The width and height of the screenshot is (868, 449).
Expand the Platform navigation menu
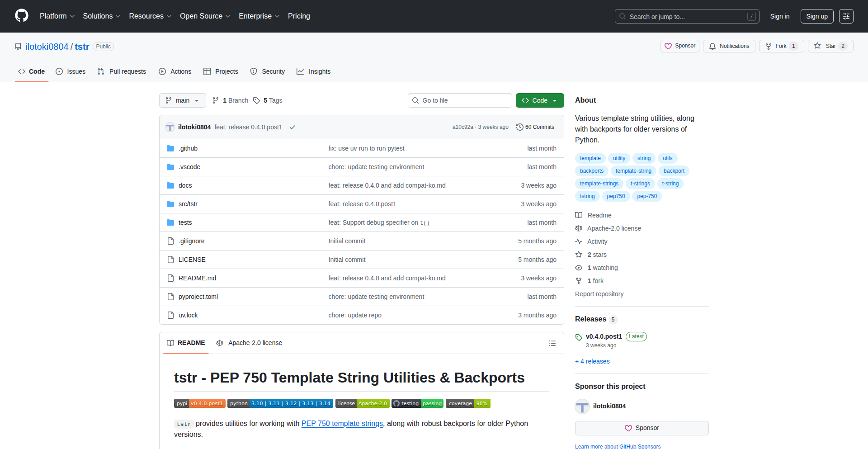pos(57,16)
